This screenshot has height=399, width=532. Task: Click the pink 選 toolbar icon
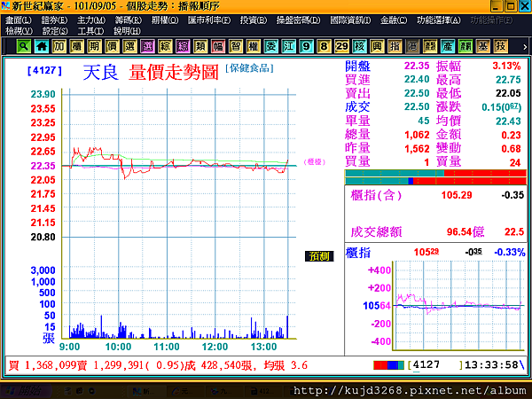click(147, 46)
